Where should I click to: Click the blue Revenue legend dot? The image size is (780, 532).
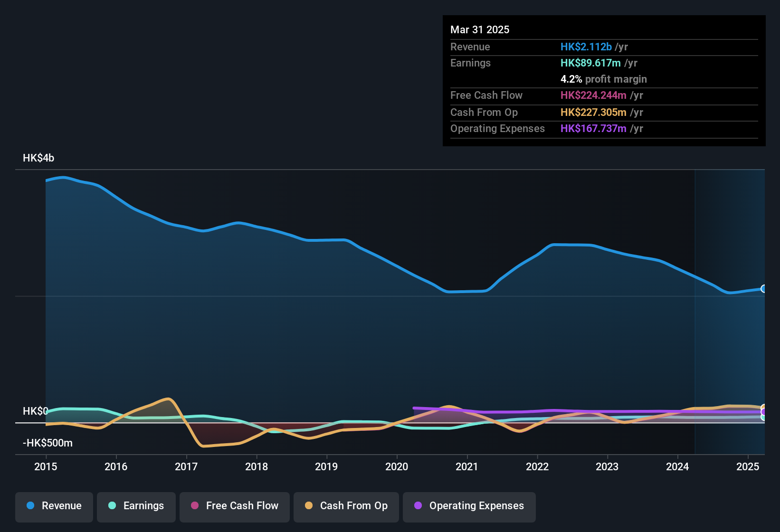(30, 506)
